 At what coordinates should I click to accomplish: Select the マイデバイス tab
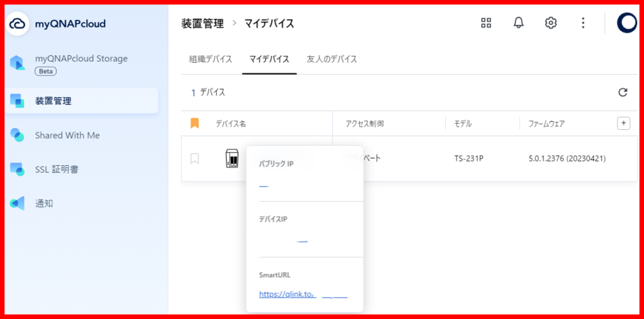point(269,59)
